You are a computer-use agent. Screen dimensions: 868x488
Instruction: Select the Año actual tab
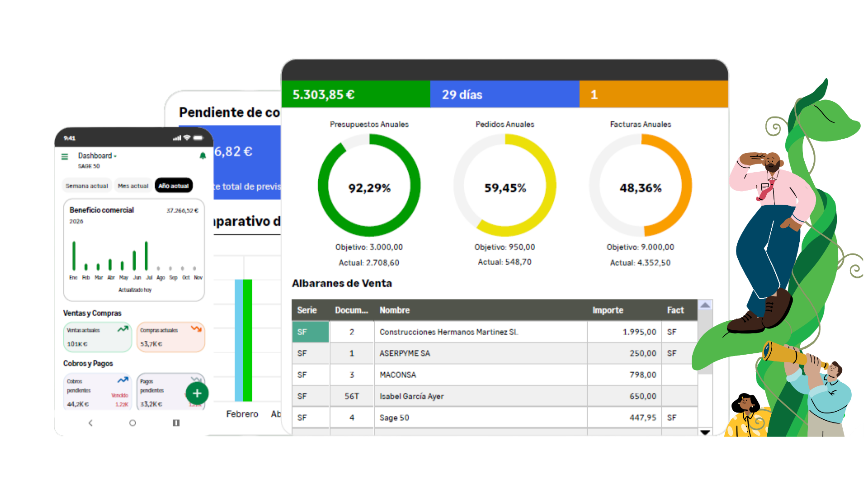pos(174,186)
